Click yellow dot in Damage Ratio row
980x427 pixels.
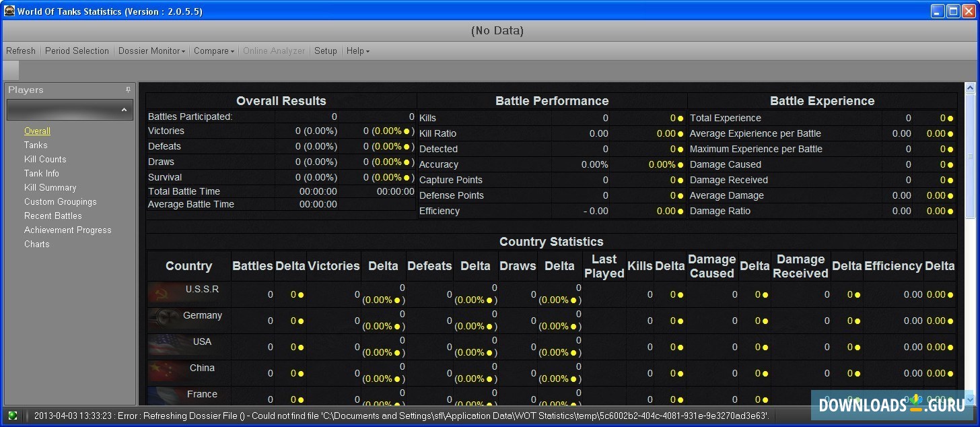coord(950,211)
